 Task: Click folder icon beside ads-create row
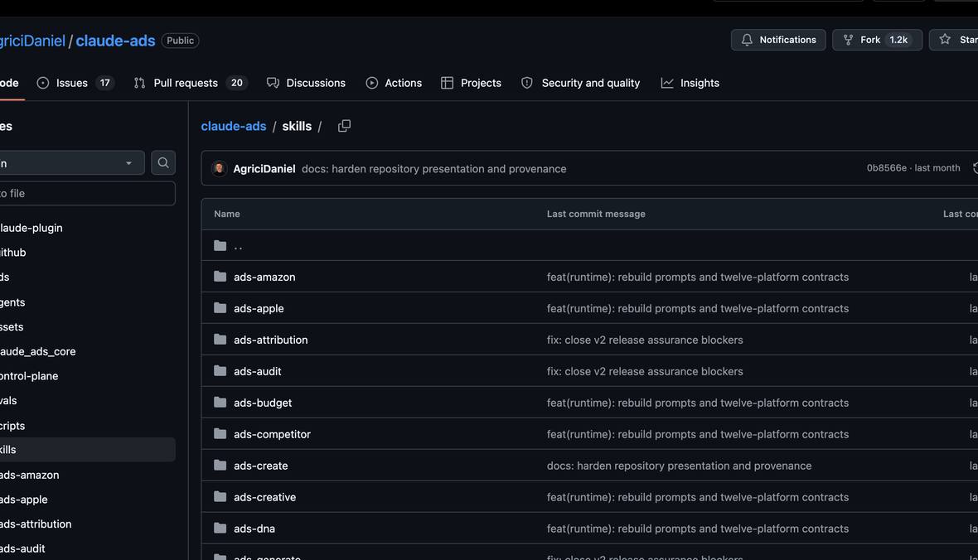(x=220, y=466)
